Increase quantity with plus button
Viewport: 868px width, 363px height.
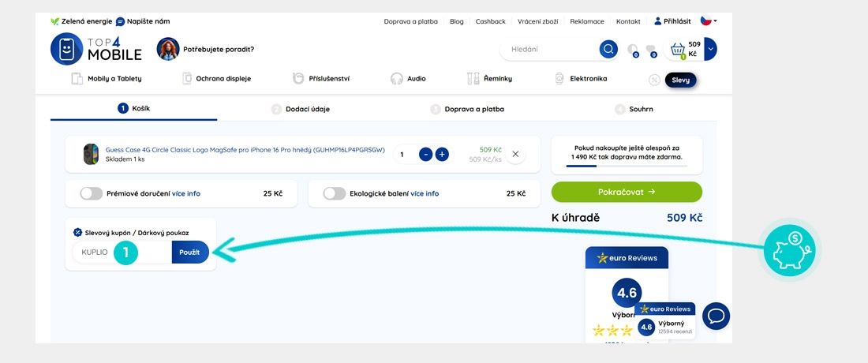coord(442,154)
